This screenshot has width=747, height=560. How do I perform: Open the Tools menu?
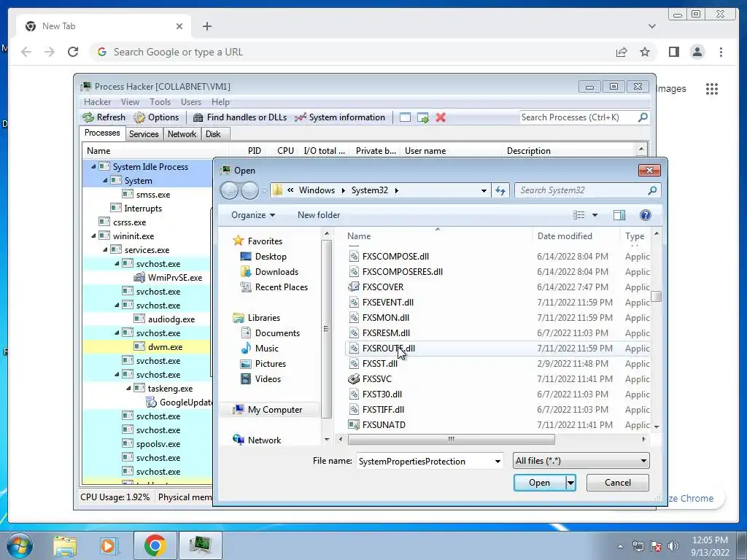coord(160,102)
